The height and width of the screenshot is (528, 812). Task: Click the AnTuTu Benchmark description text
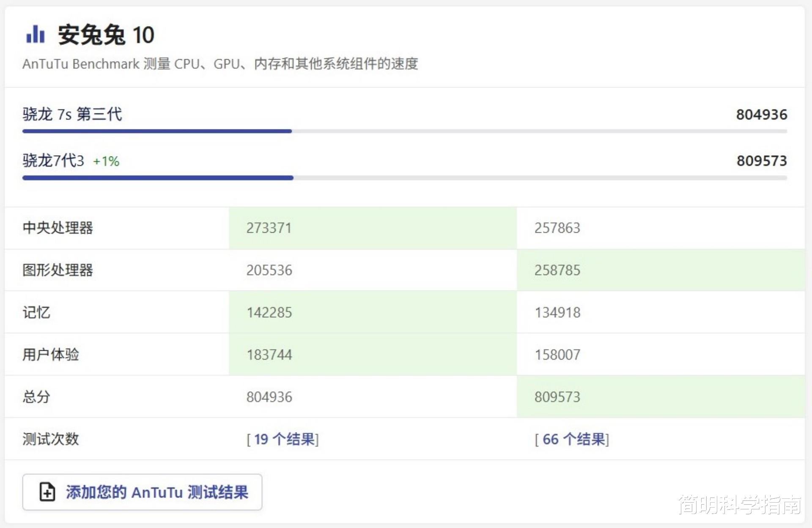click(x=220, y=64)
